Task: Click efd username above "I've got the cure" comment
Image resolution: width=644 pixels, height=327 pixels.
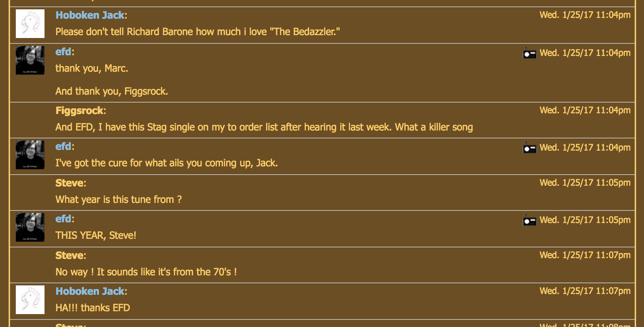Action: [x=64, y=146]
